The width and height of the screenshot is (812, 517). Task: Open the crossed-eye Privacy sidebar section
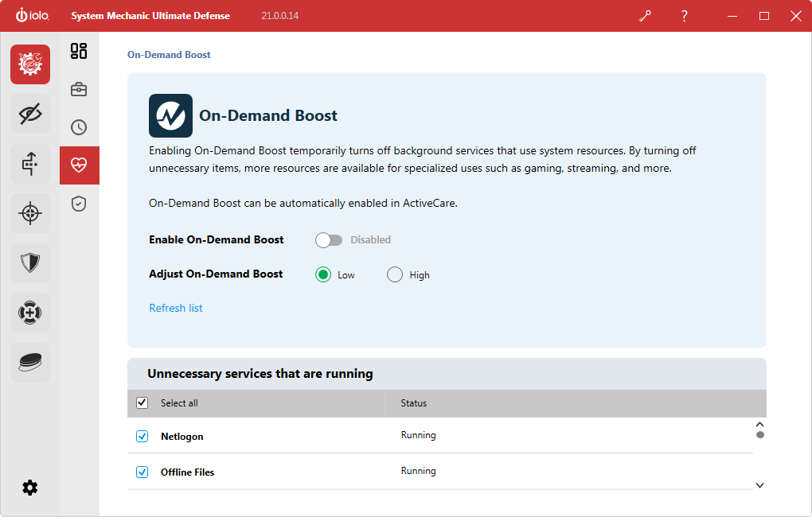[x=30, y=114]
